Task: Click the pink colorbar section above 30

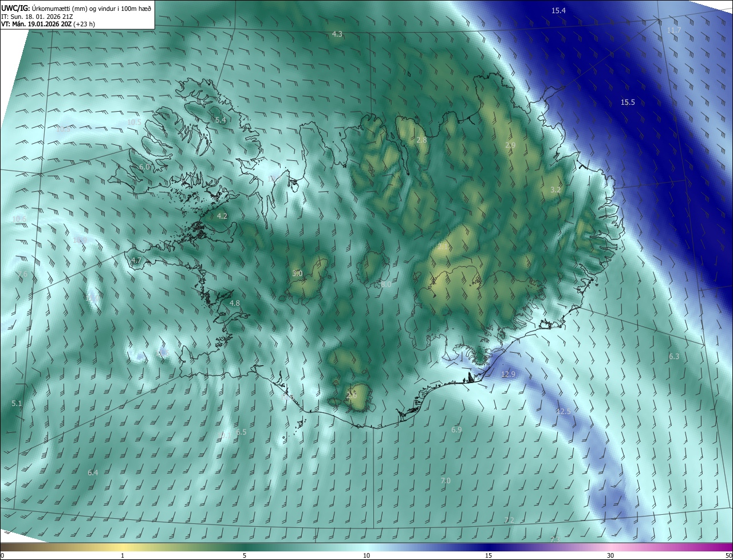Action: (610, 547)
